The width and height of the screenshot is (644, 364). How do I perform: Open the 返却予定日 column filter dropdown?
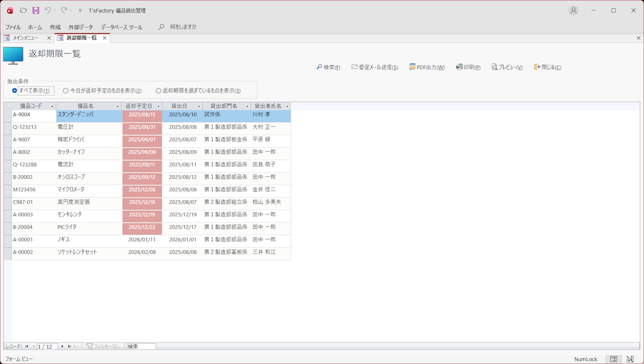tap(158, 106)
